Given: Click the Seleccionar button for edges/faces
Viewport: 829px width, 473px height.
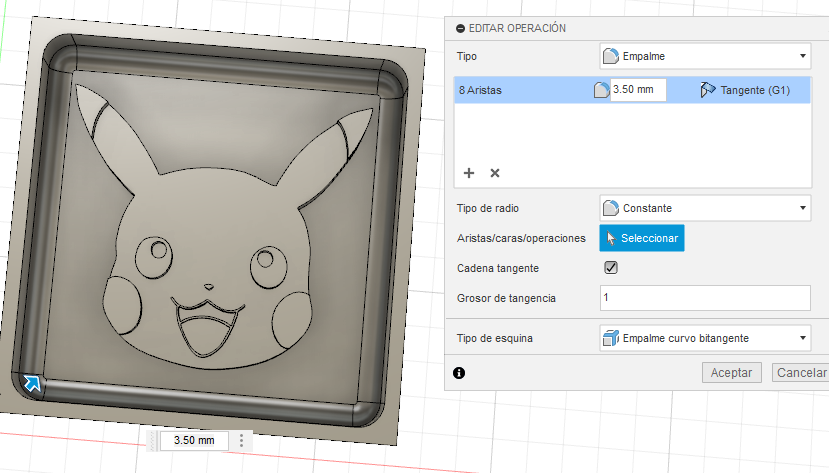Looking at the screenshot, I should (x=642, y=238).
